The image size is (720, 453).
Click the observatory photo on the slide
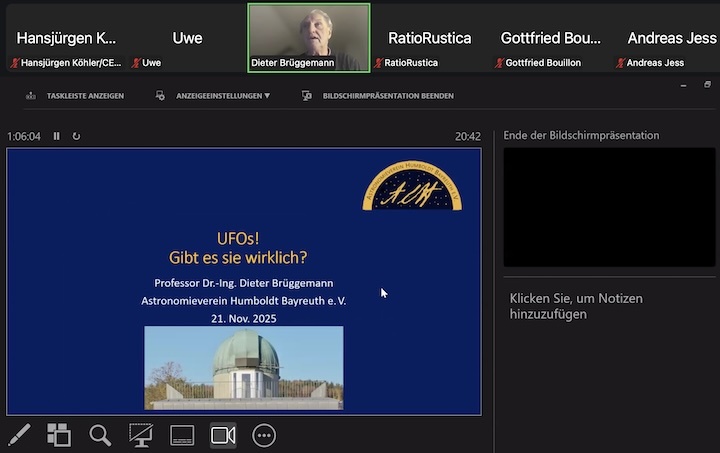[244, 368]
